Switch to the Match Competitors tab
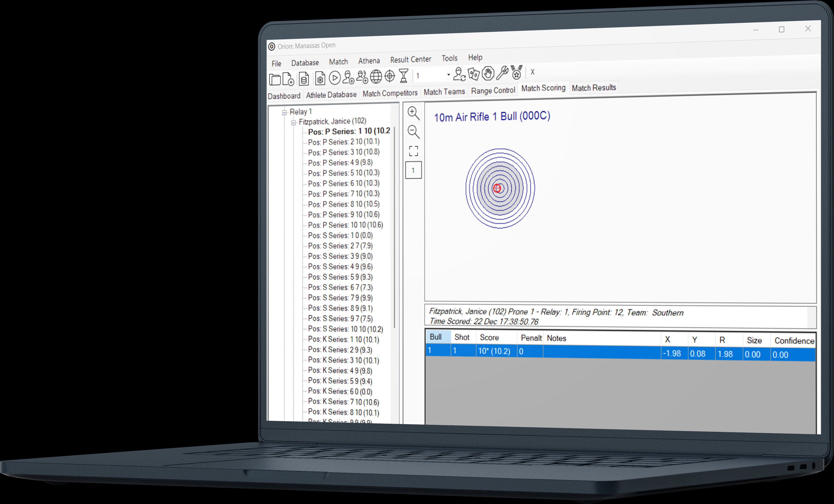Screen dimensions: 834x504 390,93
